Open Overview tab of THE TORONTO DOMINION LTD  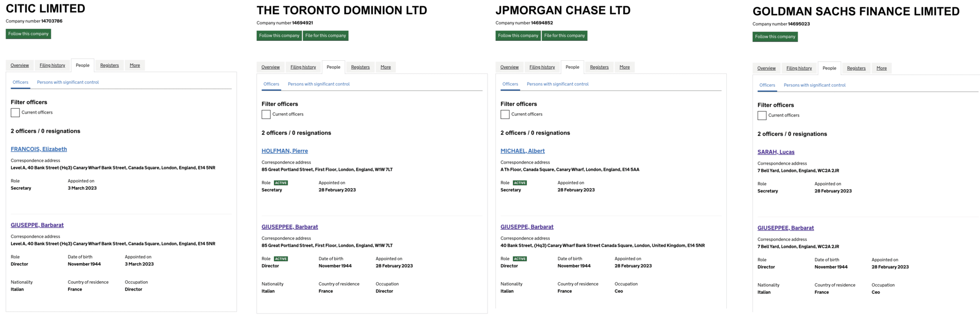point(270,67)
